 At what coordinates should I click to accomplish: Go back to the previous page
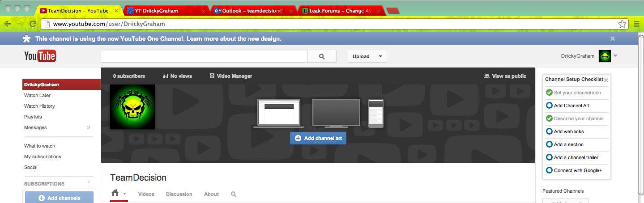coord(8,24)
